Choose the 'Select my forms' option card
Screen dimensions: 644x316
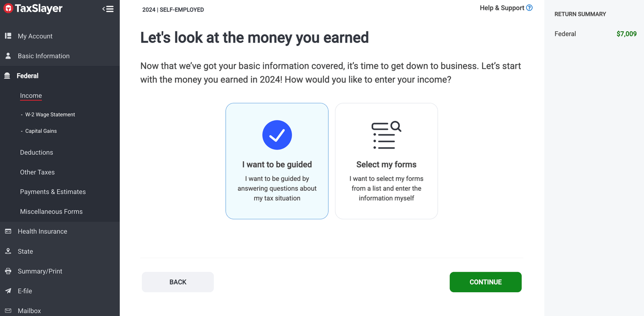point(386,161)
